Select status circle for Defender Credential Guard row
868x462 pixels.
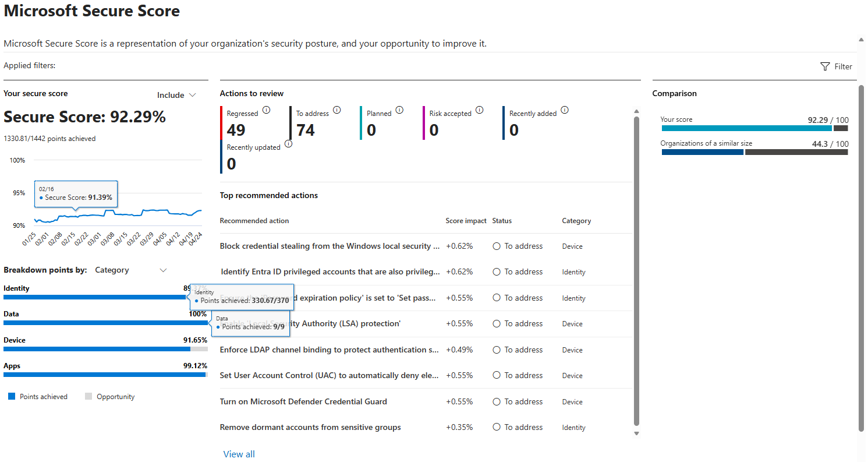tap(497, 402)
